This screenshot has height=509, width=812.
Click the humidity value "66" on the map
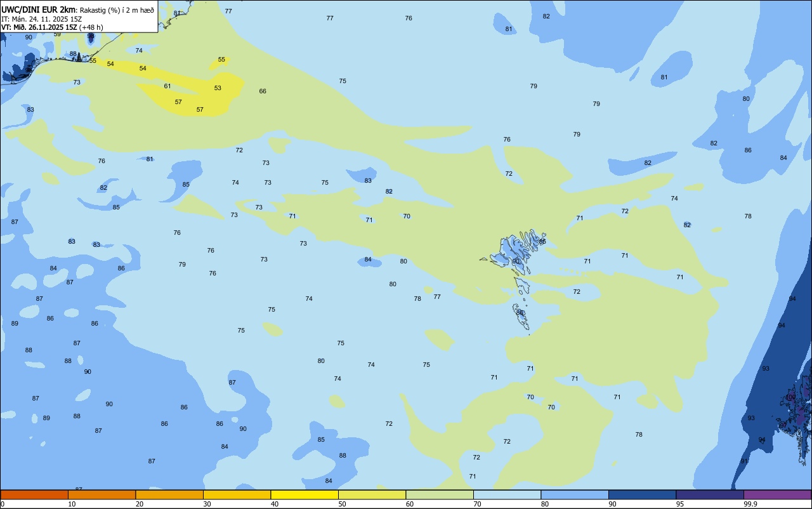click(263, 91)
